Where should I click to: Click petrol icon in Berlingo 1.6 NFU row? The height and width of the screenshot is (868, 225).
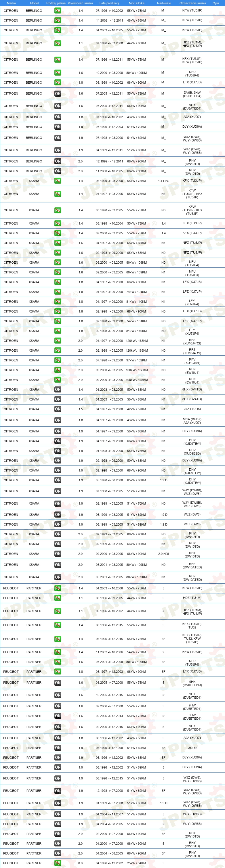[58, 73]
